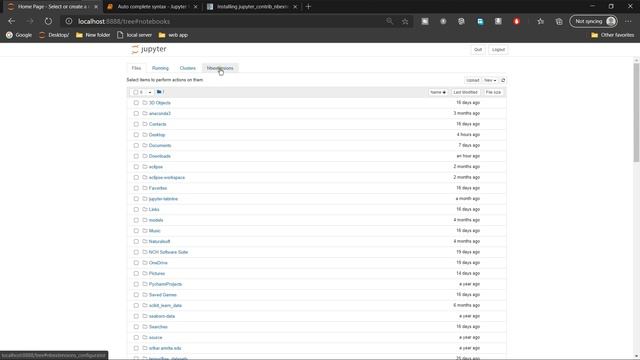Check the PycharmProjects checkbox
640x360 pixels.
[136, 284]
